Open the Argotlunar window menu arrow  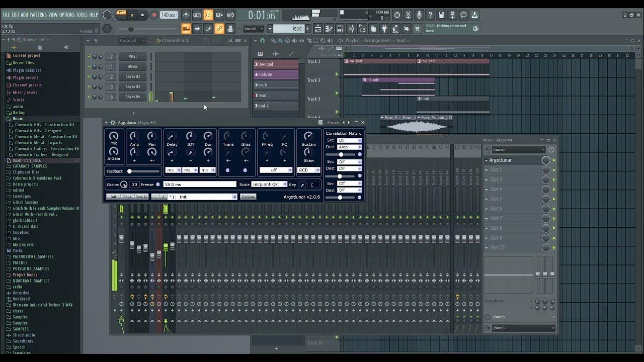pyautogui.click(x=106, y=122)
